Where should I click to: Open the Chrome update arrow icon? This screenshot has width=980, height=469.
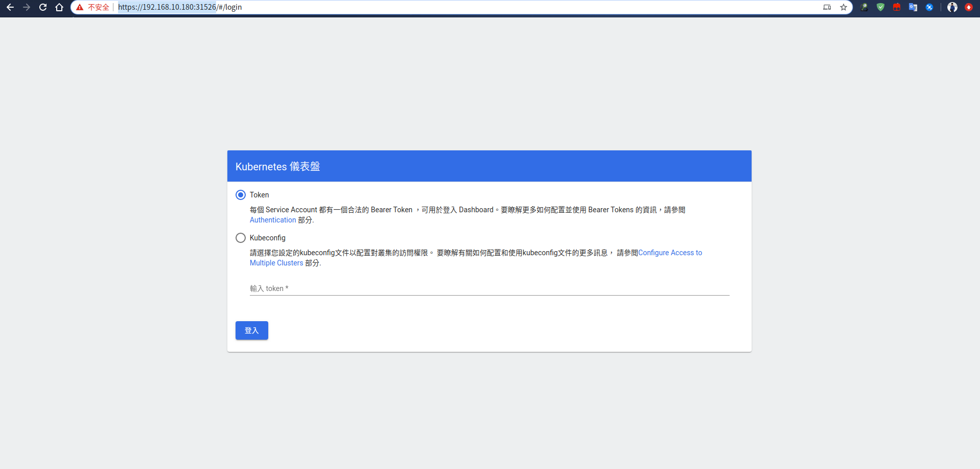(969, 7)
